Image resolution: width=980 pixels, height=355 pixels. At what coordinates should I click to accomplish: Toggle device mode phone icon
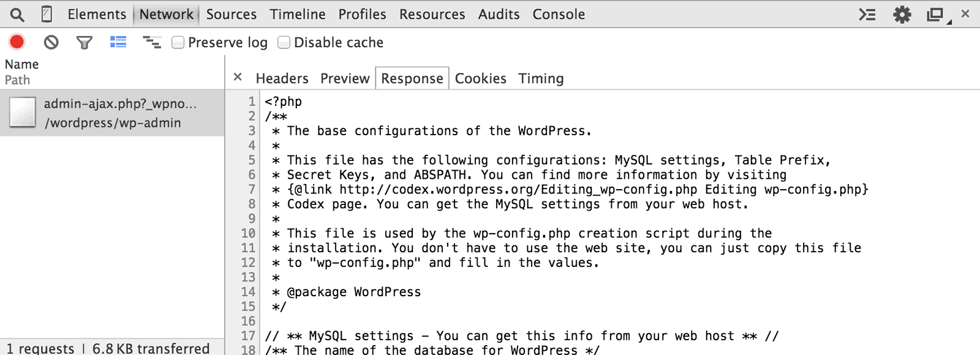coord(47,14)
